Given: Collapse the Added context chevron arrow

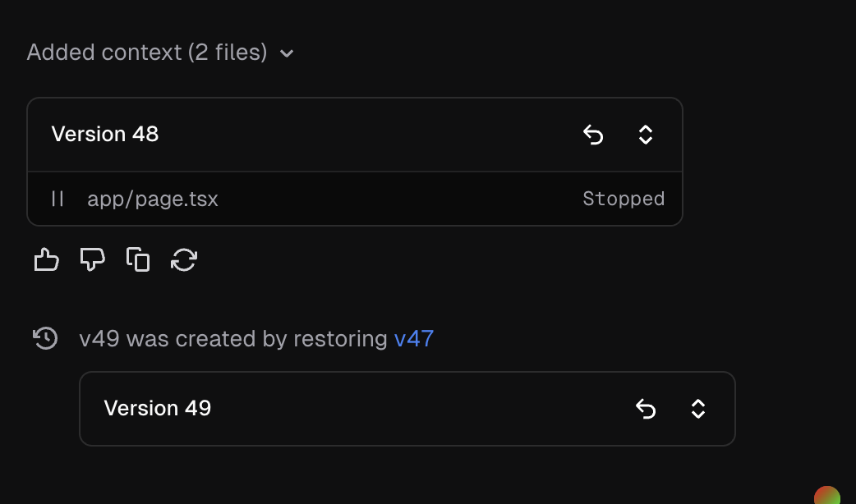Looking at the screenshot, I should coord(287,54).
